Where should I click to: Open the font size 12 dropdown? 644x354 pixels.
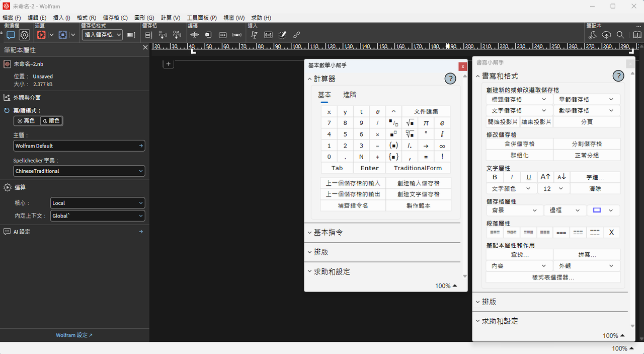pyautogui.click(x=553, y=188)
